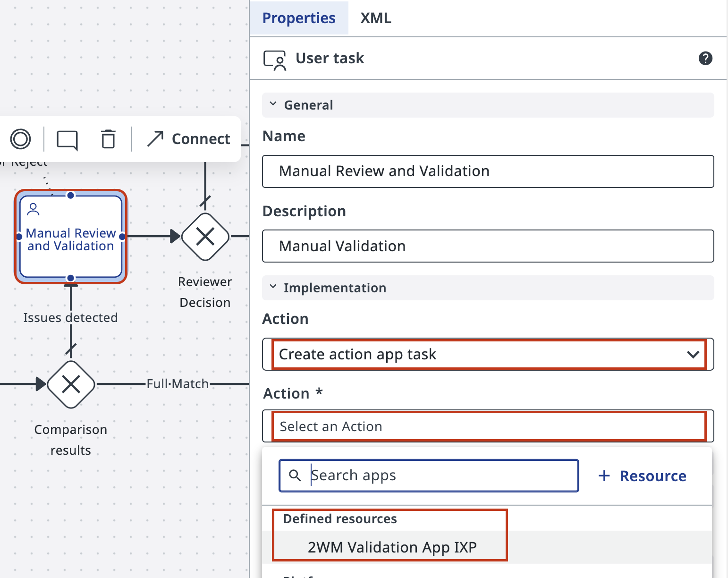This screenshot has height=578, width=728.
Task: Click the Name input field
Action: [x=488, y=171]
